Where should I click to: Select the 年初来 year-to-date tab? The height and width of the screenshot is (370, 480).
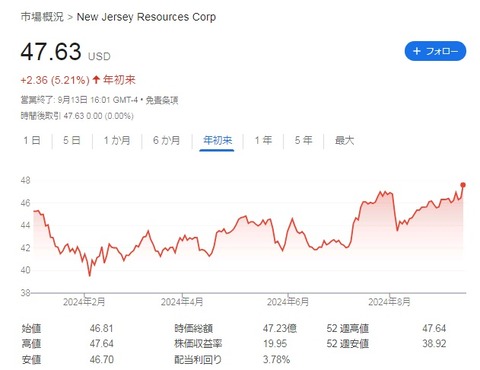click(x=217, y=140)
